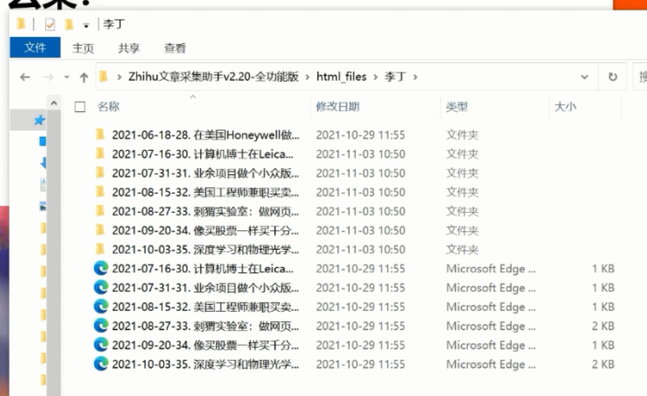
Task: Click the quick access toolbar properties checkmark icon
Action: (x=50, y=24)
